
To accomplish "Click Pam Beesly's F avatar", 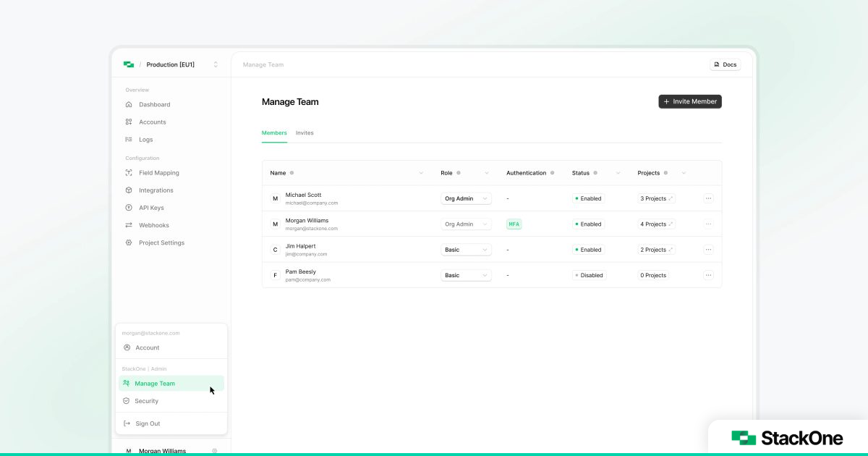I will (x=275, y=275).
